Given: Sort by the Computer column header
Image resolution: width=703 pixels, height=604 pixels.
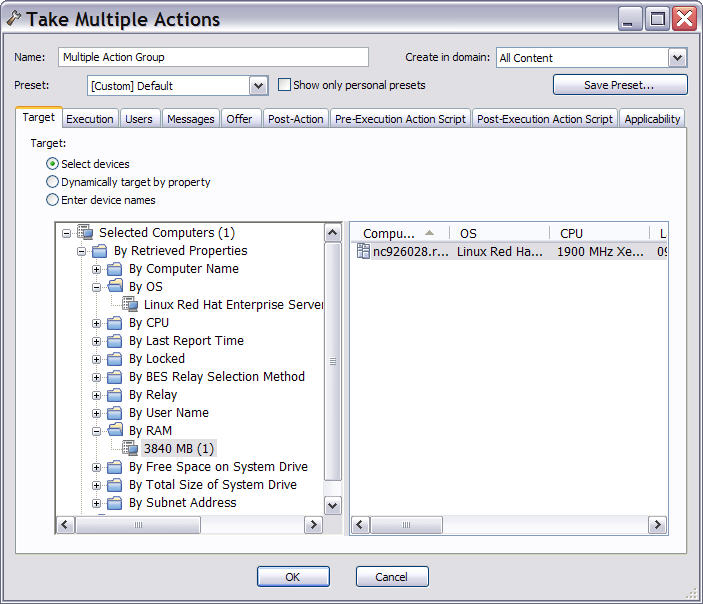Looking at the screenshot, I should tap(400, 233).
